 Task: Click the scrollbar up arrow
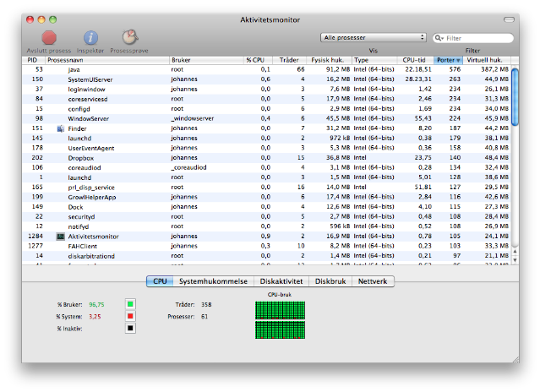point(515,252)
